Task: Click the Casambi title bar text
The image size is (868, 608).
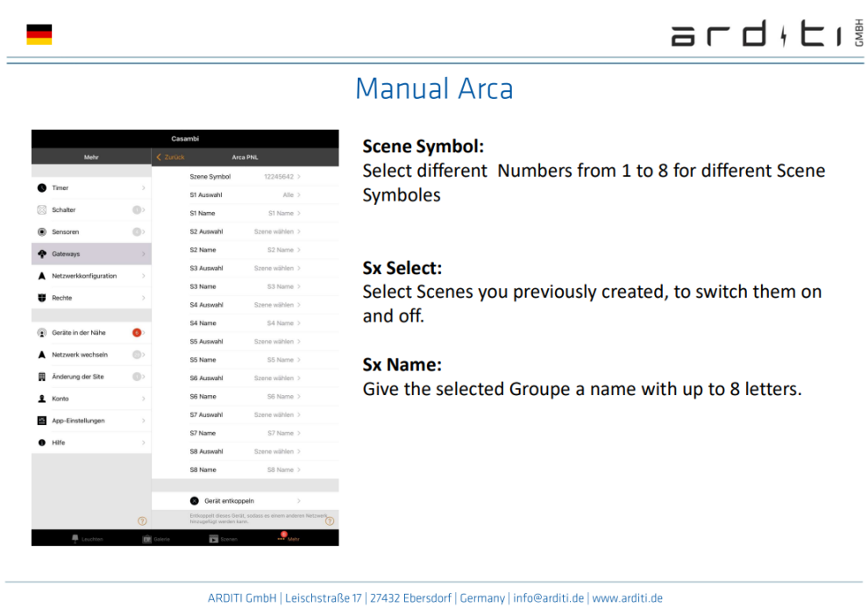Action: pos(185,139)
